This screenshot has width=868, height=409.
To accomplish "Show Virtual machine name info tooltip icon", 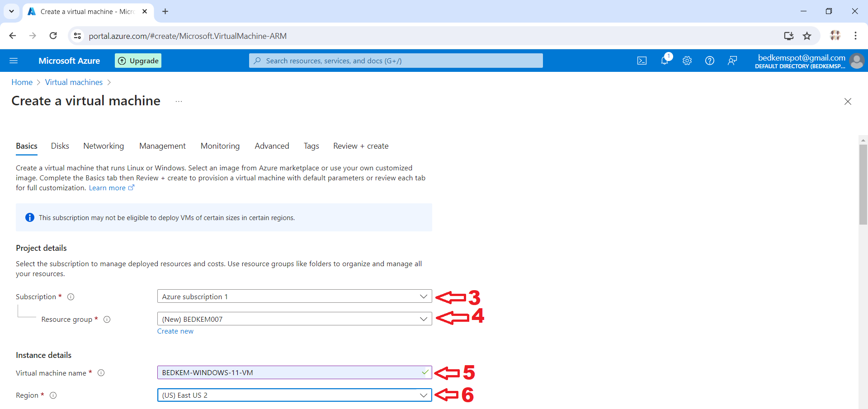I will coord(101,373).
